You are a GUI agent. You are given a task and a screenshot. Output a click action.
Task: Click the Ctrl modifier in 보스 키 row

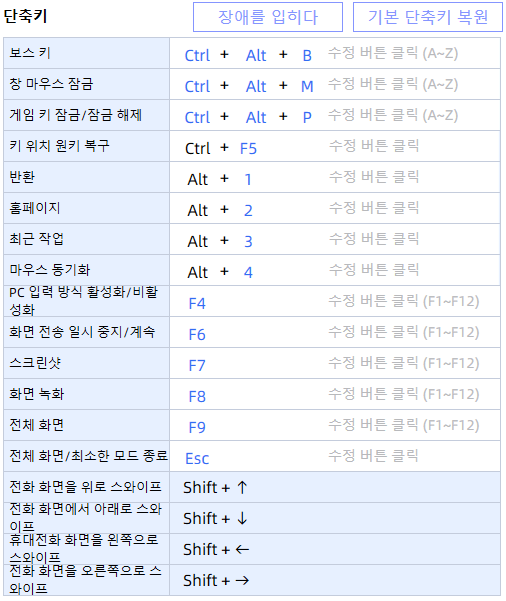(197, 56)
